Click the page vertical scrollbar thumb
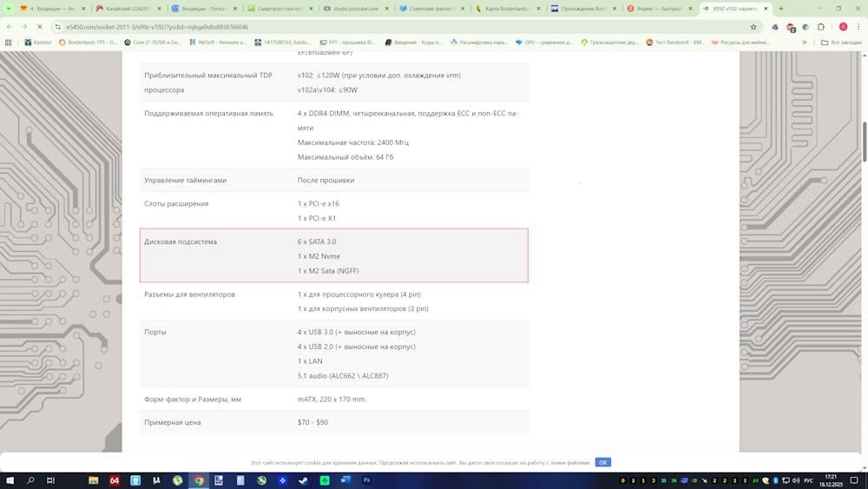 865,142
